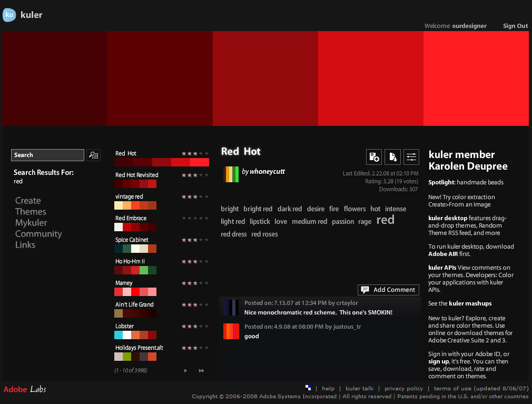532x404 pixels.
Task: Click the crtaylor comment avatar
Action: 231,308
